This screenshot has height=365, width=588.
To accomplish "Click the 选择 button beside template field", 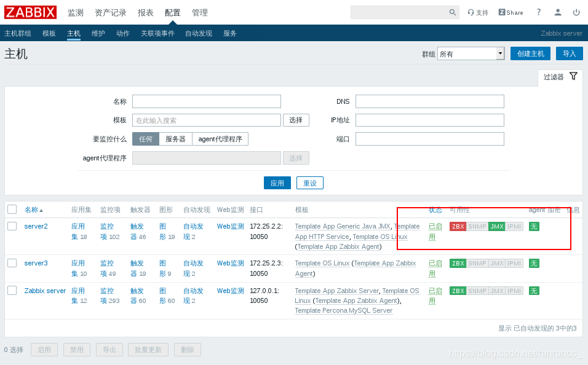I will [296, 120].
